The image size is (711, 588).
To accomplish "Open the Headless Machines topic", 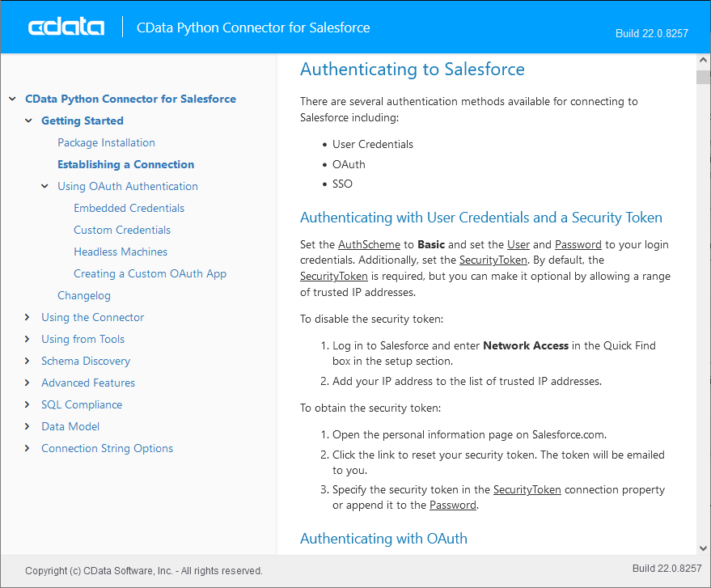I will tap(120, 252).
